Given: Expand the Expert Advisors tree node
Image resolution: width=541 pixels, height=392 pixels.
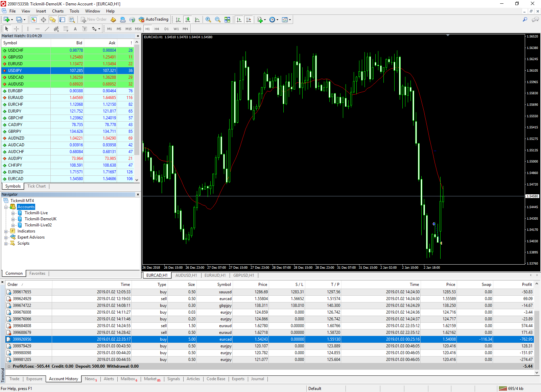Looking at the screenshot, I should 6,238.
